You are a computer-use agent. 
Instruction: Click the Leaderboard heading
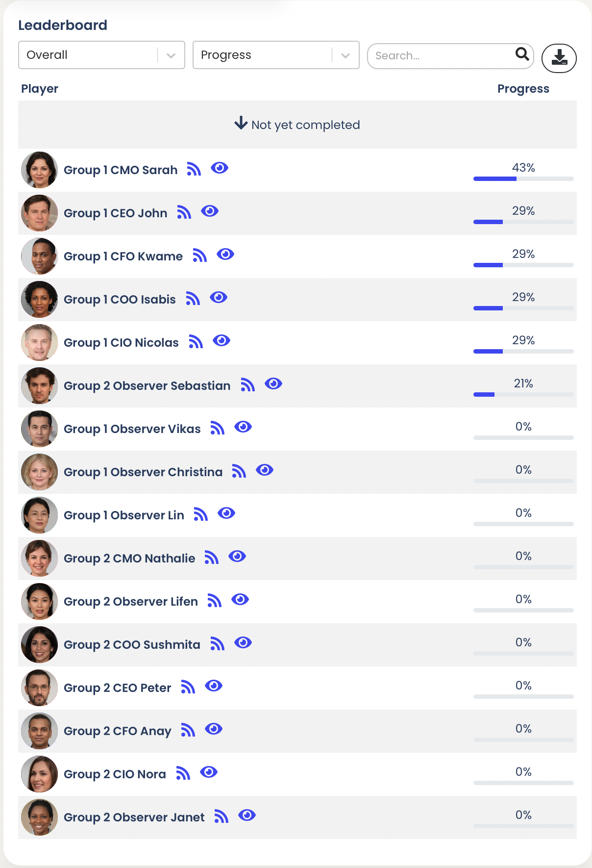tap(63, 25)
